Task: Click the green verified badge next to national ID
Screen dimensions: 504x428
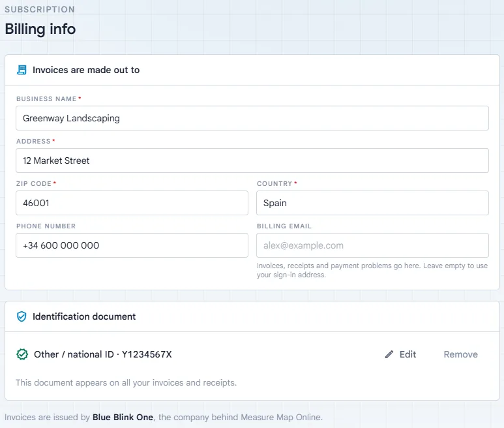Action: pos(22,354)
